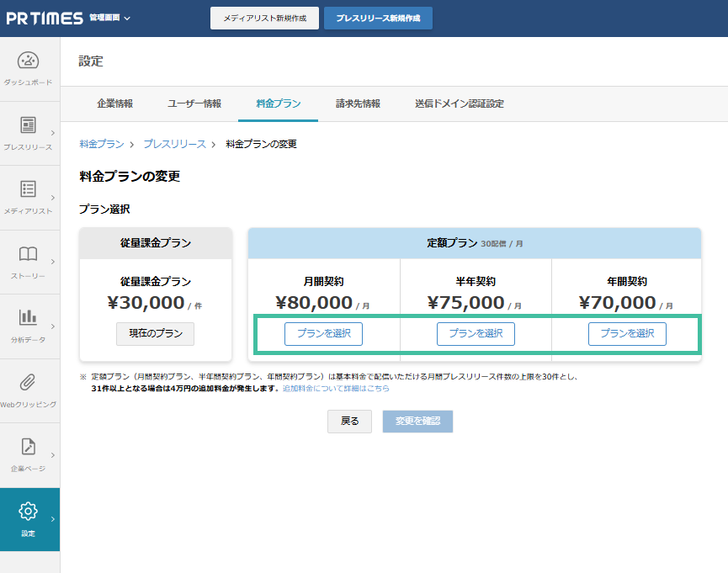Click the プレスリリース新規作成 button
This screenshot has height=573, width=728.
pos(378,18)
